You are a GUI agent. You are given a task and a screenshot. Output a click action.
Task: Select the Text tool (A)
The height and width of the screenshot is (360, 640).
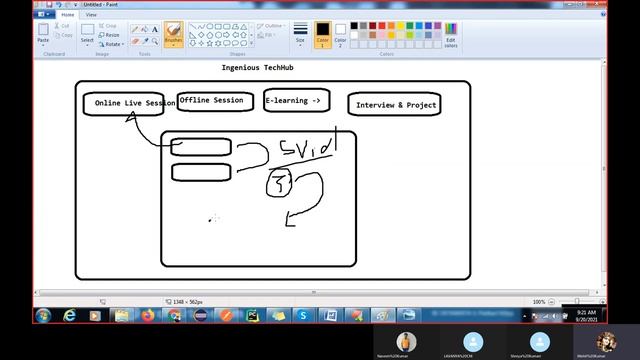pyautogui.click(x=155, y=29)
